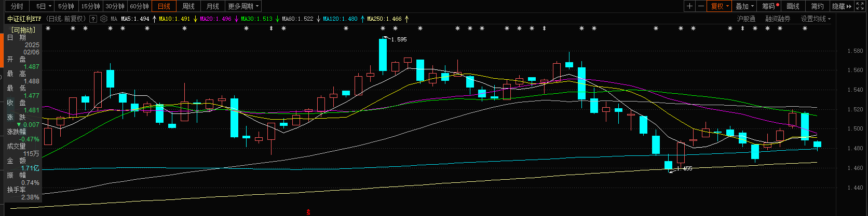Image resolution: width=868 pixels, height=216 pixels.
Task: Click the 融资融券 link
Action: pos(778,19)
